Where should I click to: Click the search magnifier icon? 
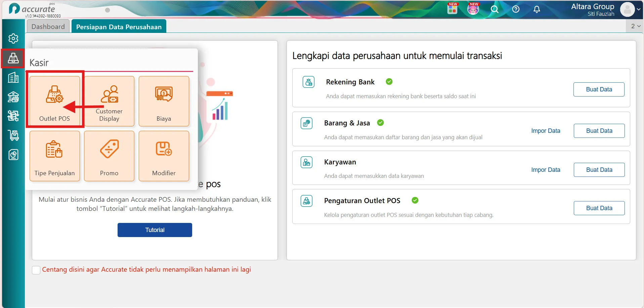click(x=495, y=9)
